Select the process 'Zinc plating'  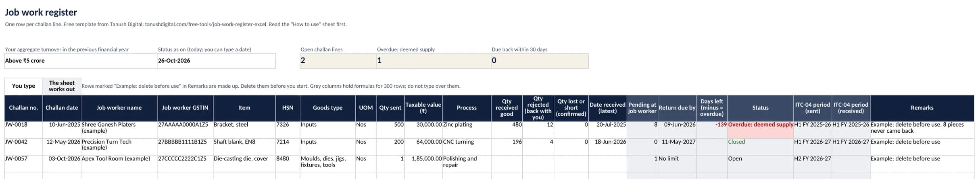point(467,130)
